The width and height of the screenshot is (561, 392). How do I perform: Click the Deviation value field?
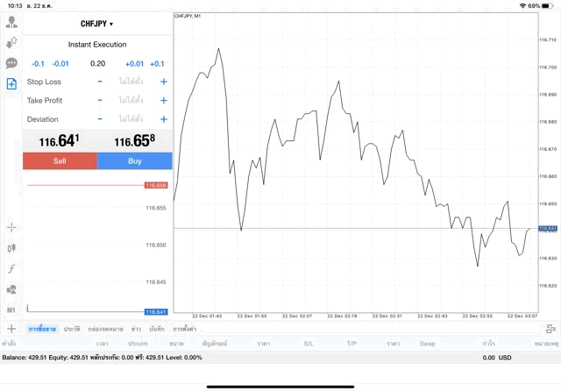pyautogui.click(x=131, y=119)
